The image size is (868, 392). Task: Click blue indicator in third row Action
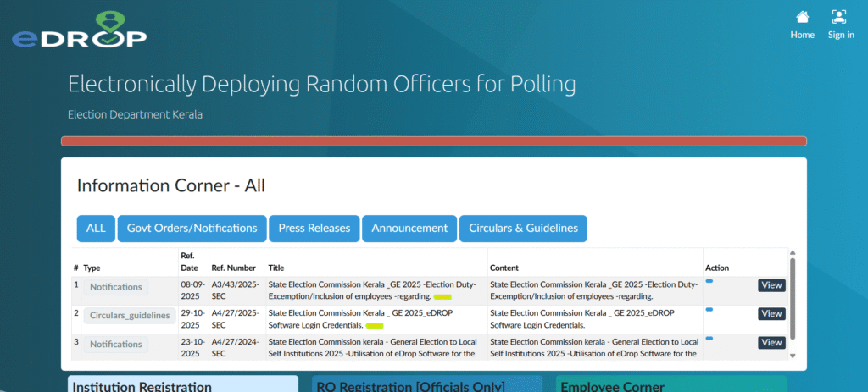click(x=709, y=339)
